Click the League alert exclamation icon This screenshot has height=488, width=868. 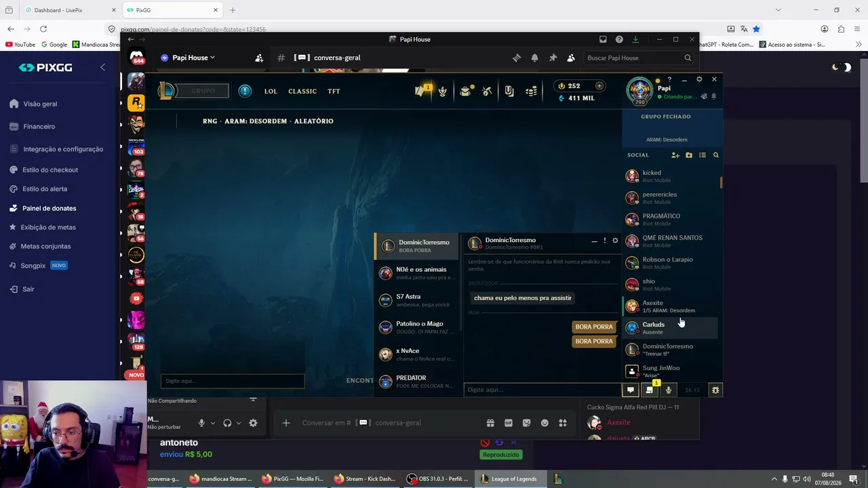245,91
